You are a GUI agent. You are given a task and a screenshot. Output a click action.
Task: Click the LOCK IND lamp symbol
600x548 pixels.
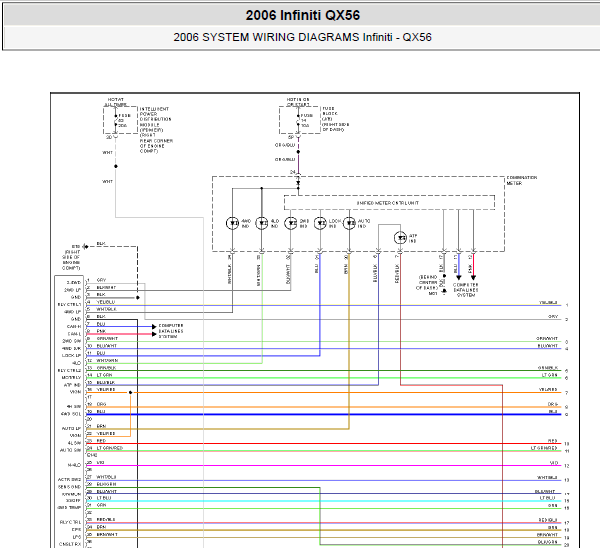(320, 223)
